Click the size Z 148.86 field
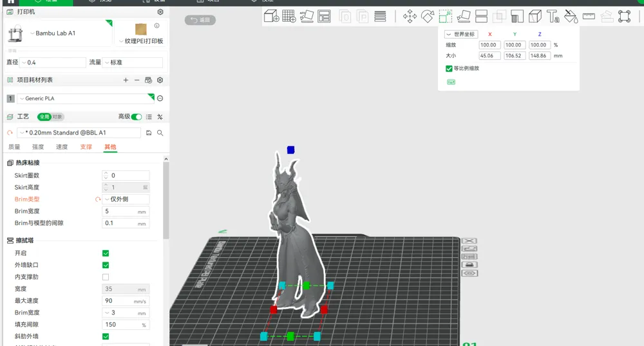 click(x=539, y=56)
